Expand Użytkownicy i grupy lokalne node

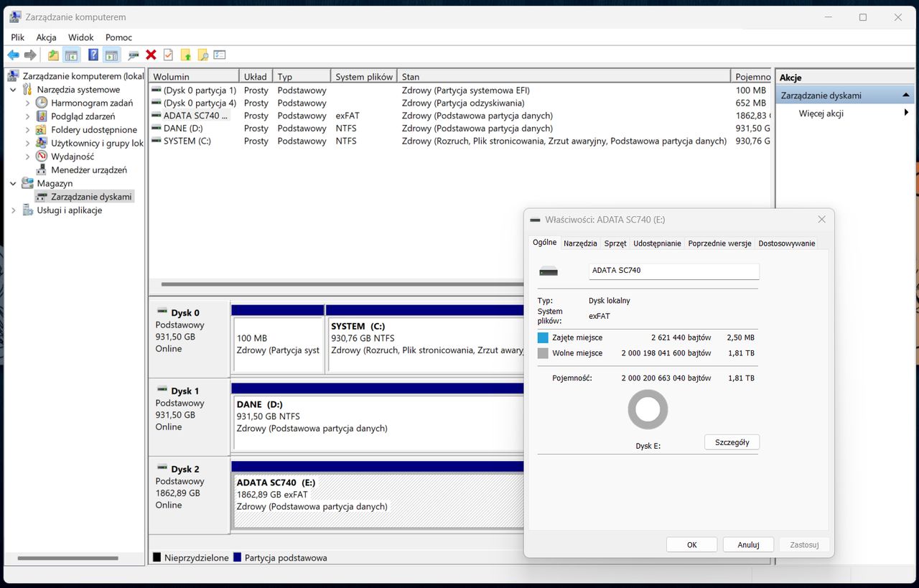coord(27,143)
